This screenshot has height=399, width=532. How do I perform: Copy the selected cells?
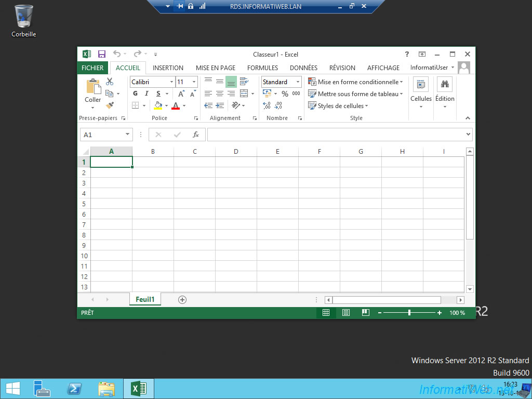(109, 94)
